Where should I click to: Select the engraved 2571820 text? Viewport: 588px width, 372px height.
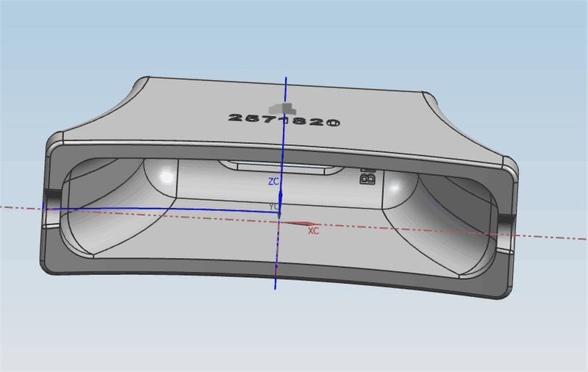click(284, 121)
